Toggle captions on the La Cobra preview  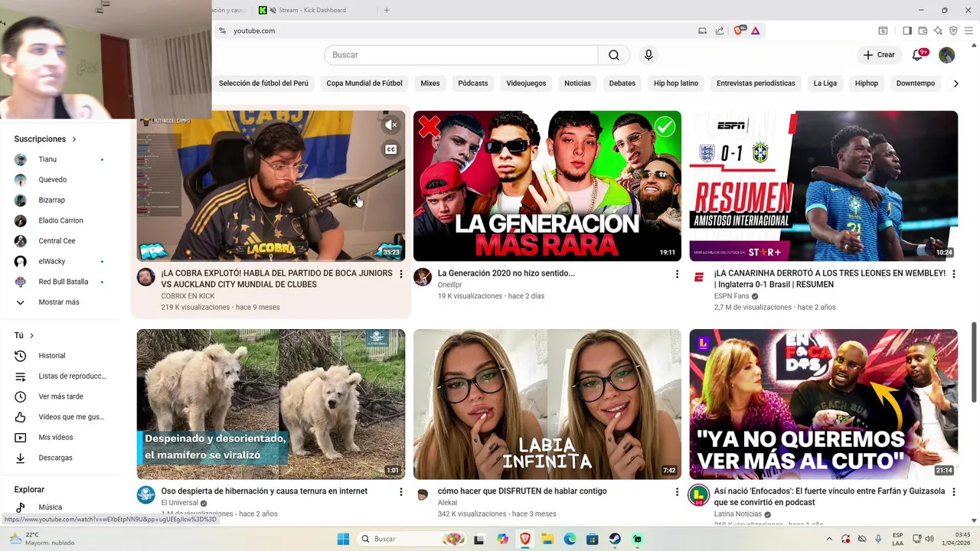click(390, 149)
